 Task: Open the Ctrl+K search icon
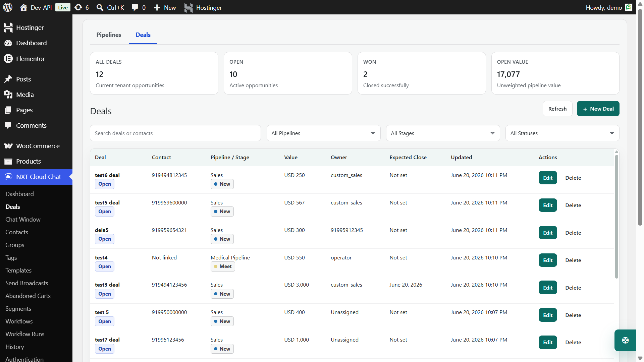point(100,7)
